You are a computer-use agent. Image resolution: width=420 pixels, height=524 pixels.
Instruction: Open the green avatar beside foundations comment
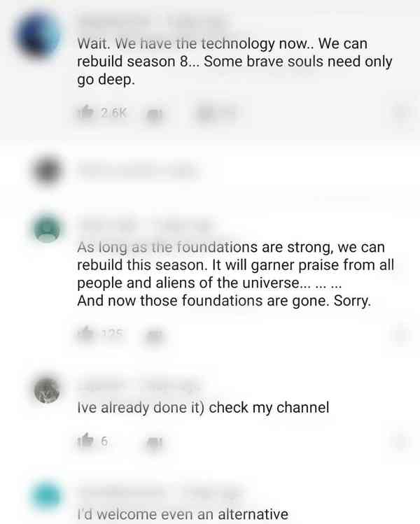pos(47,228)
